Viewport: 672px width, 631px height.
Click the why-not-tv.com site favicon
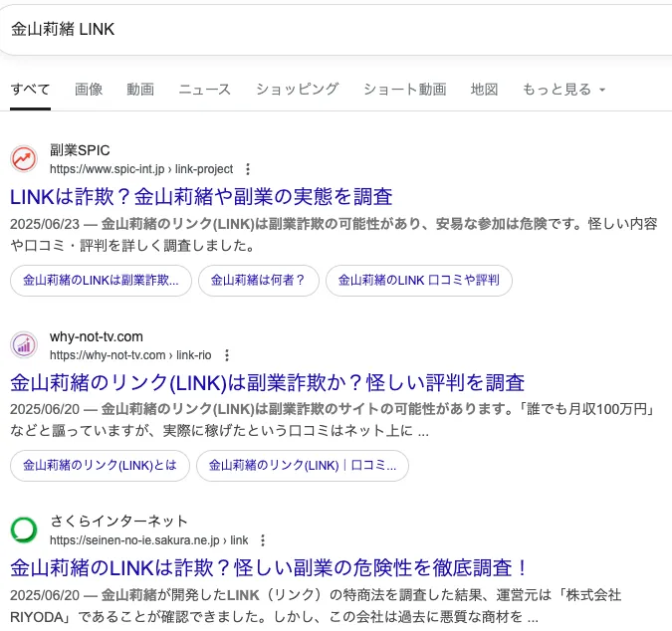point(24,344)
